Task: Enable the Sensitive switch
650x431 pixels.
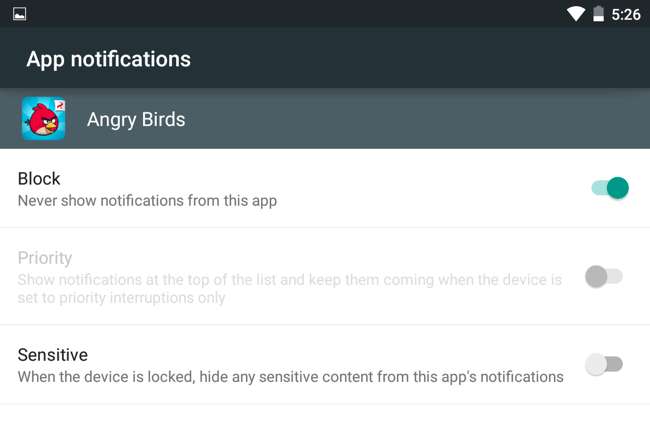Action: click(603, 364)
